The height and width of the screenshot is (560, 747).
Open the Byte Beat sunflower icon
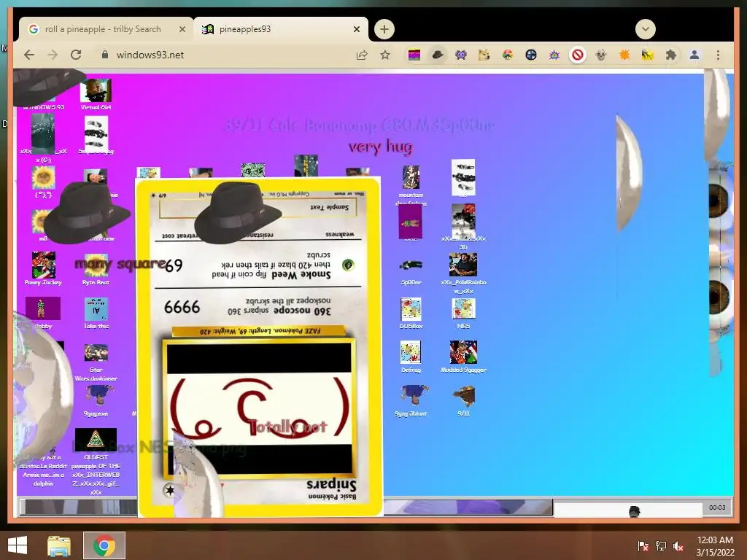click(x=96, y=269)
